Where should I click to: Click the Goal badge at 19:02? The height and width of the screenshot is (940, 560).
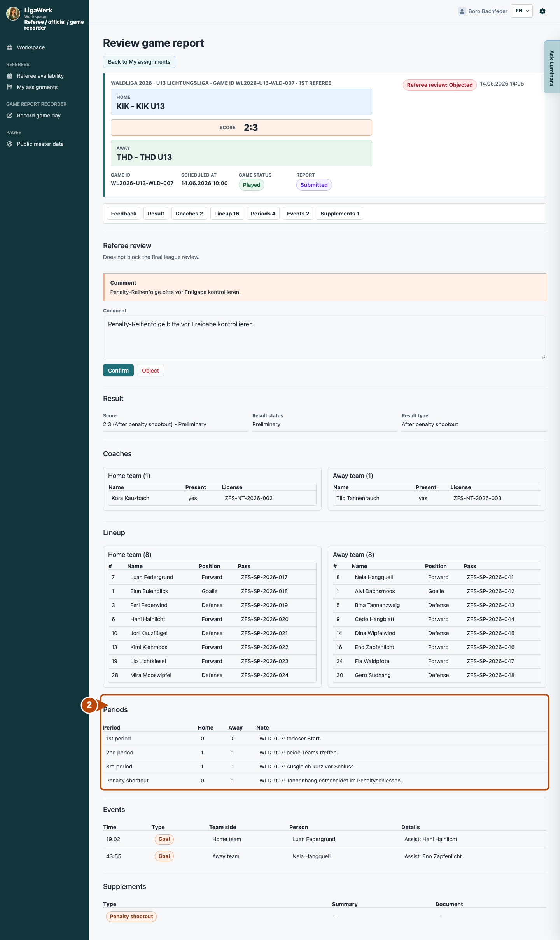click(x=164, y=839)
